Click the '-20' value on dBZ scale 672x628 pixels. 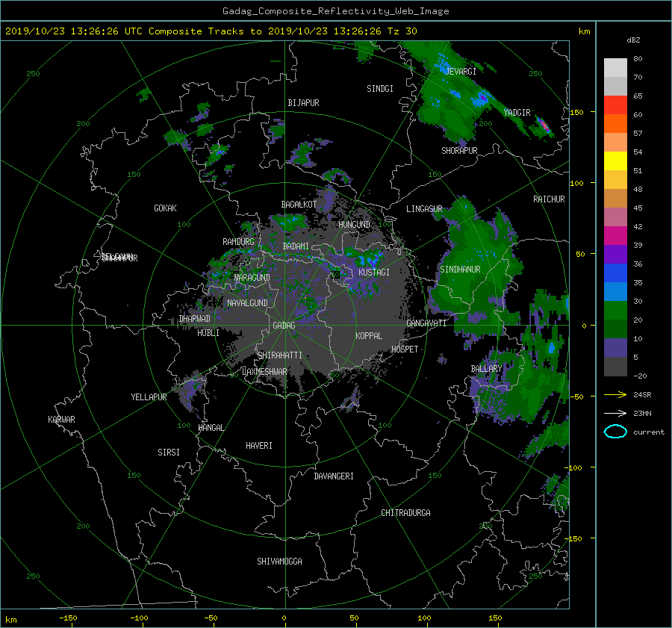pos(640,376)
